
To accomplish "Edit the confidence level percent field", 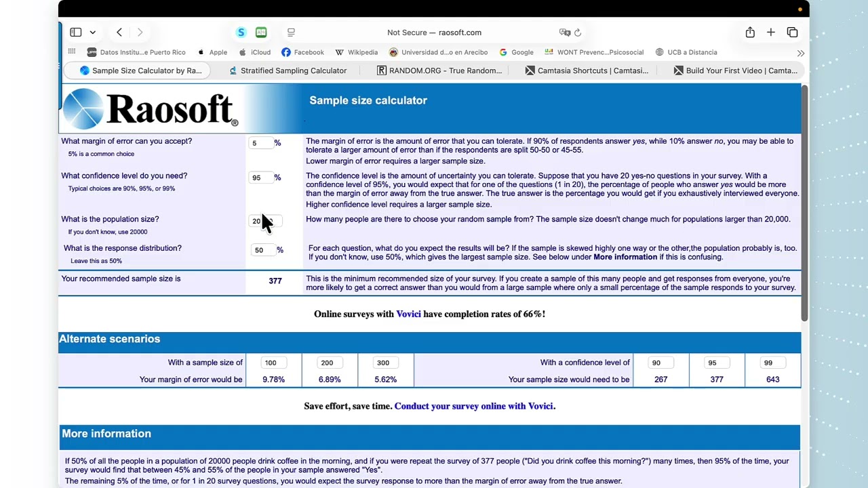I will click(261, 178).
